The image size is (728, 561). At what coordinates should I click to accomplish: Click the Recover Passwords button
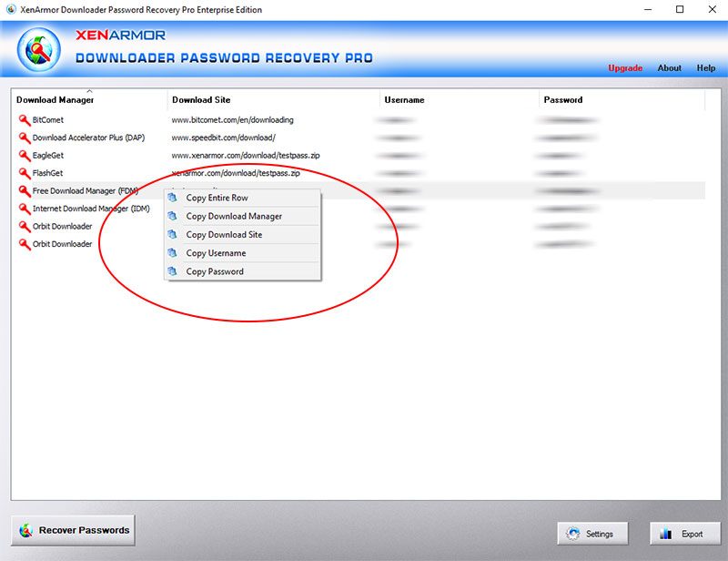tap(73, 530)
